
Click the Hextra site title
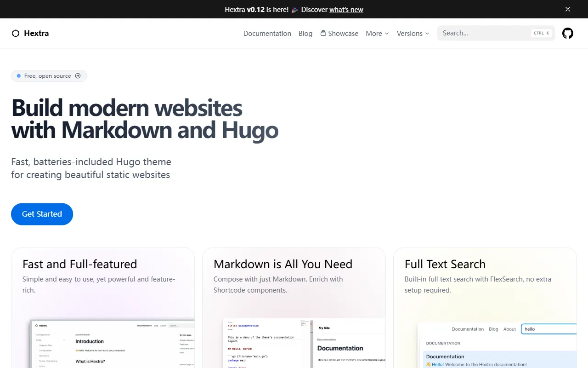click(x=36, y=33)
